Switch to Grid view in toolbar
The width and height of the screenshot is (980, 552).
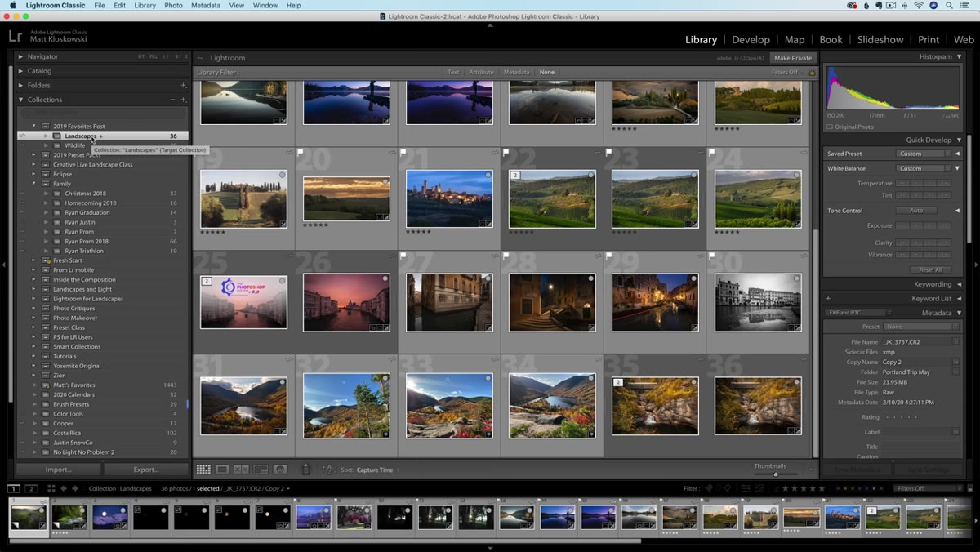(x=203, y=470)
